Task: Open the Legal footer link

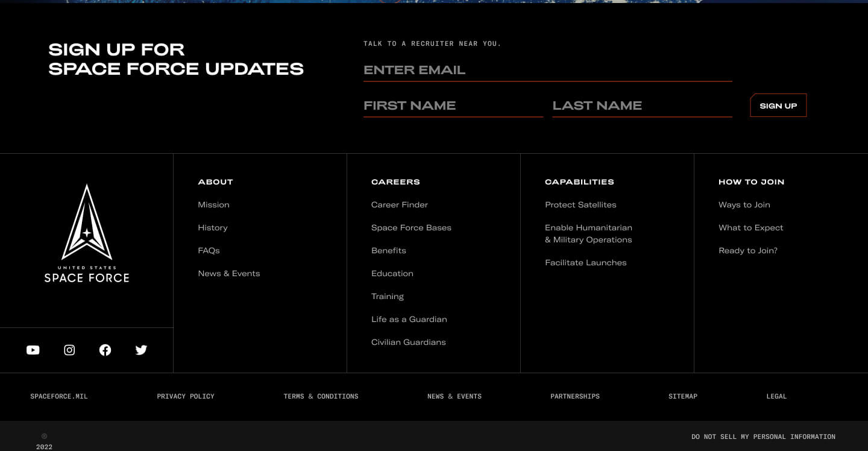Action: click(x=776, y=397)
